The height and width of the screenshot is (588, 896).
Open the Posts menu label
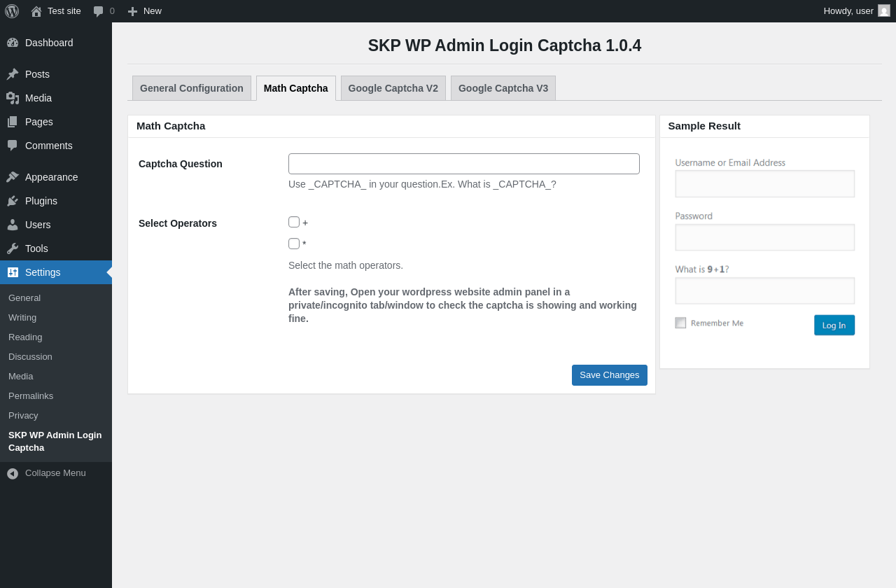(37, 74)
